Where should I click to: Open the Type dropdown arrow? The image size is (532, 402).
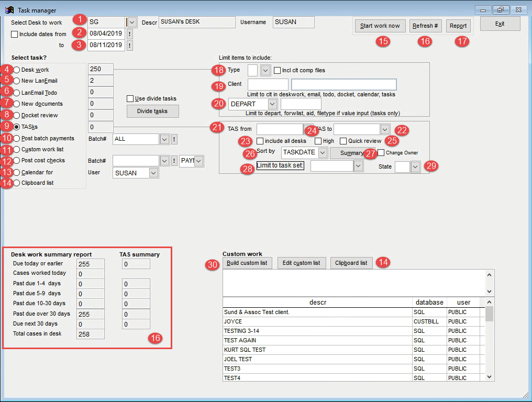(x=265, y=71)
